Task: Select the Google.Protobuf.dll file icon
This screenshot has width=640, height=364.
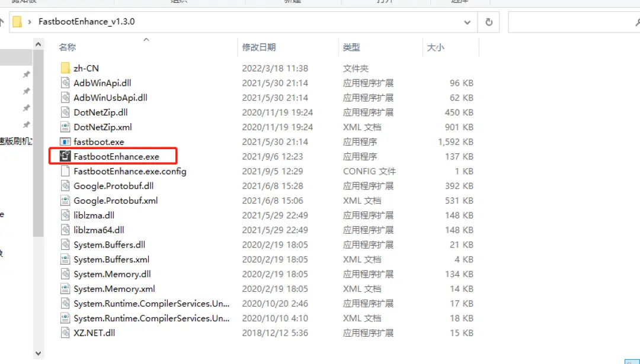Action: (65, 185)
